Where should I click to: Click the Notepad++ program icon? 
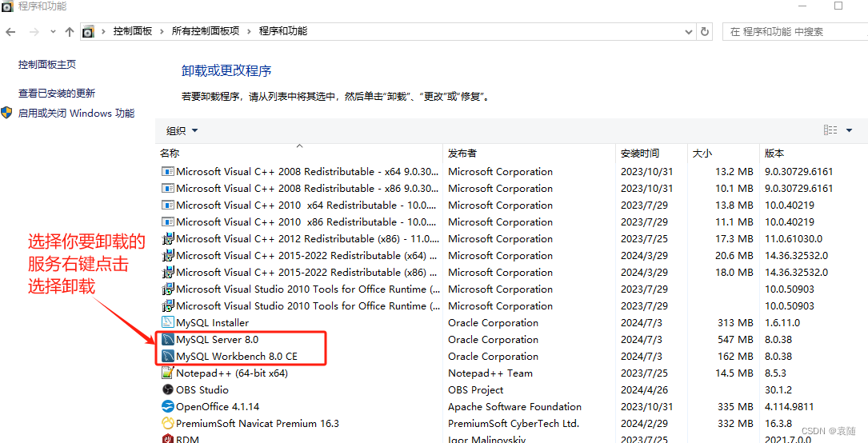tap(168, 373)
